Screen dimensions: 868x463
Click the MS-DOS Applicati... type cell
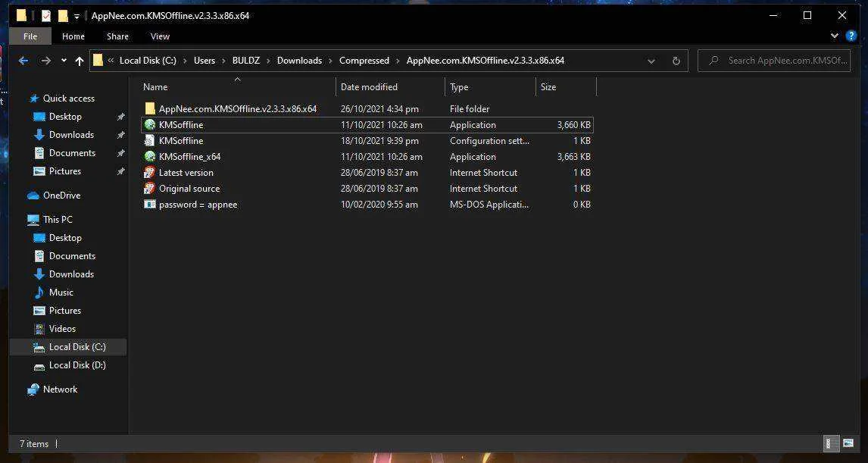[489, 205]
